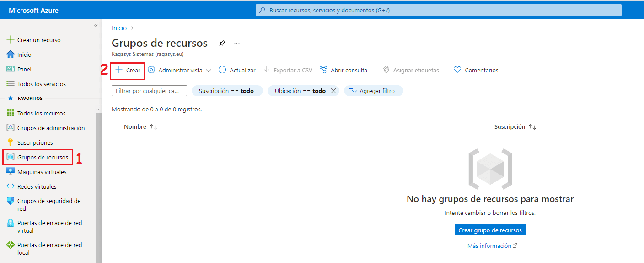Click the Abrir consulta label
The height and width of the screenshot is (263, 644).
point(349,70)
